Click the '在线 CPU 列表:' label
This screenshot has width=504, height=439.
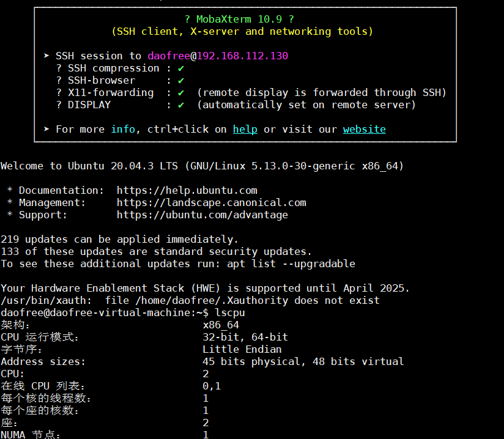click(43, 386)
